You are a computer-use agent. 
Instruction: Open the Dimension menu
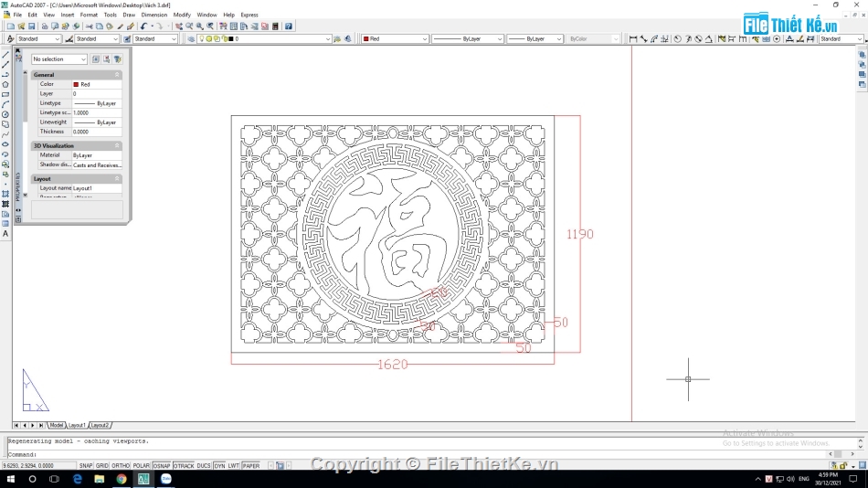click(153, 15)
